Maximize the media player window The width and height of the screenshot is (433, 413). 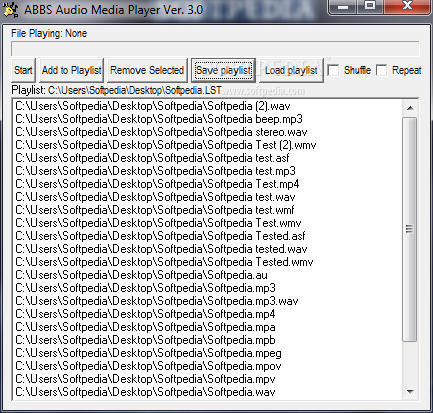coord(370,7)
